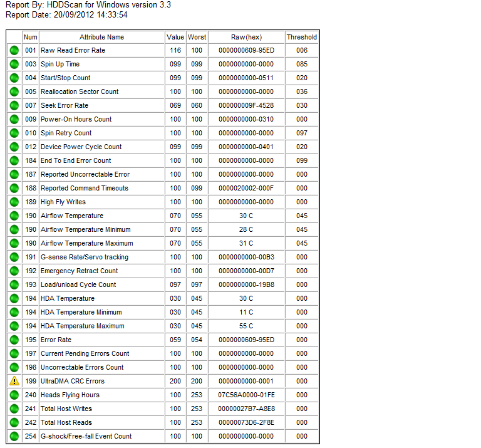
Task: Click threshold 036 in Reallocation Sector Count row
Action: 302,91
